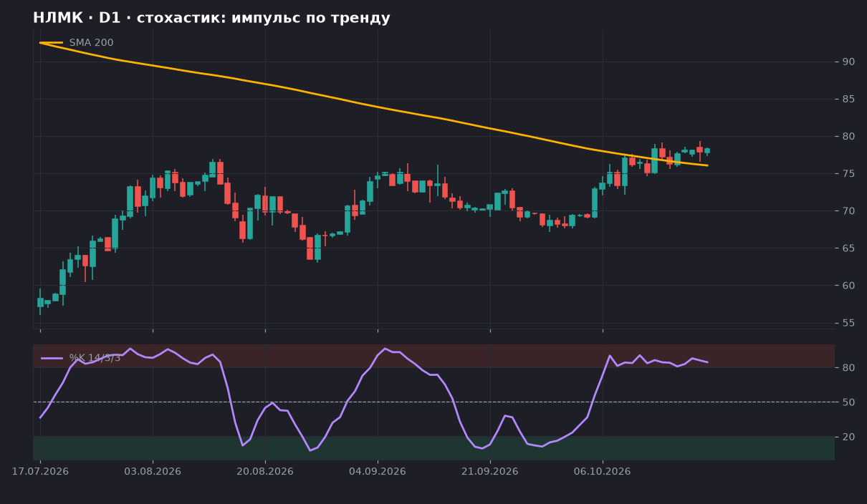This screenshot has height=504, width=867.
Task: Click price axis label 85
Action: [x=848, y=99]
